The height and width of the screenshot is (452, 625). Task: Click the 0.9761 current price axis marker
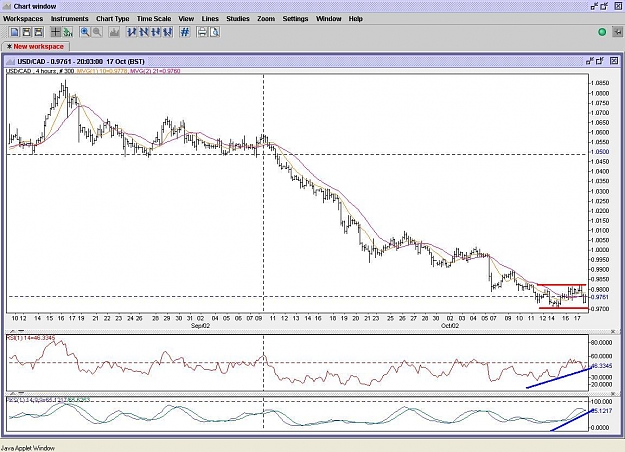(600, 297)
